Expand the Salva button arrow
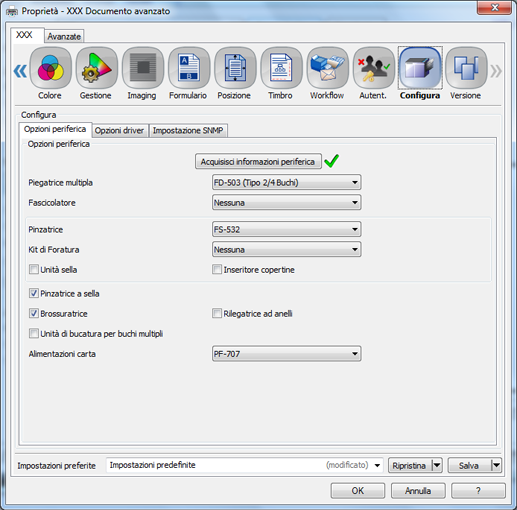The height and width of the screenshot is (510, 517). [496, 465]
